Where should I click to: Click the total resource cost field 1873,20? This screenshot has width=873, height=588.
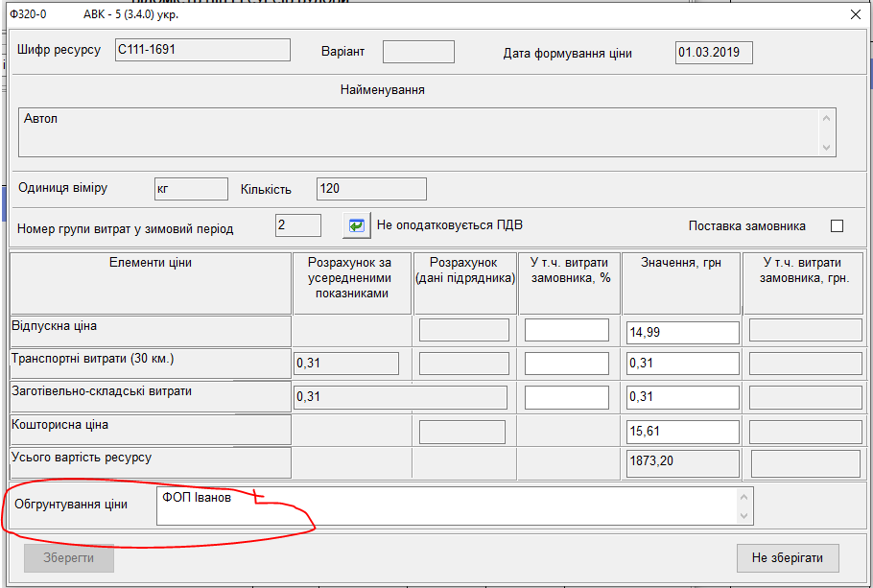pyautogui.click(x=683, y=464)
